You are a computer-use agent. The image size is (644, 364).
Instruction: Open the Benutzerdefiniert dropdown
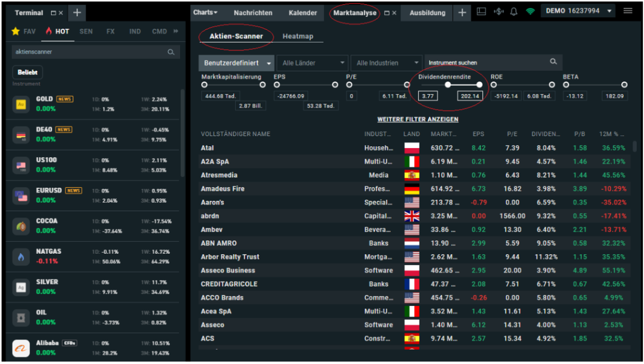236,62
